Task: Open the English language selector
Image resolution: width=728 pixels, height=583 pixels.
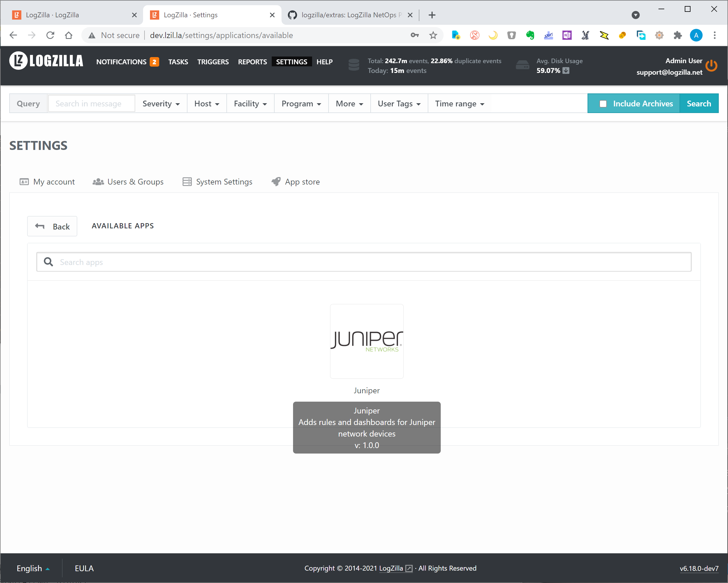Action: click(x=33, y=568)
